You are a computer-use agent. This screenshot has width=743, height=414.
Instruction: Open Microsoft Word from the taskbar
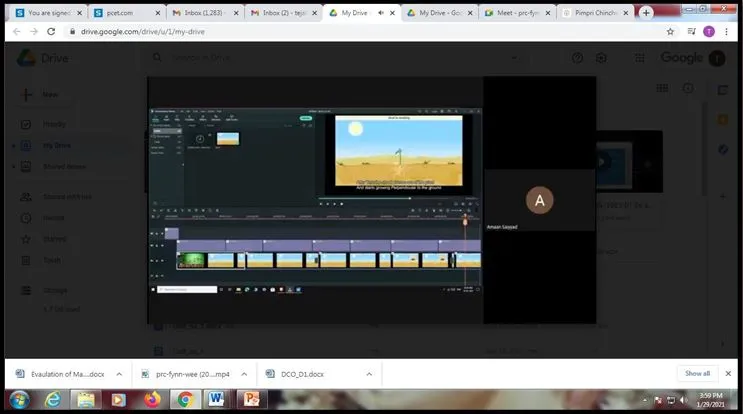(x=216, y=399)
